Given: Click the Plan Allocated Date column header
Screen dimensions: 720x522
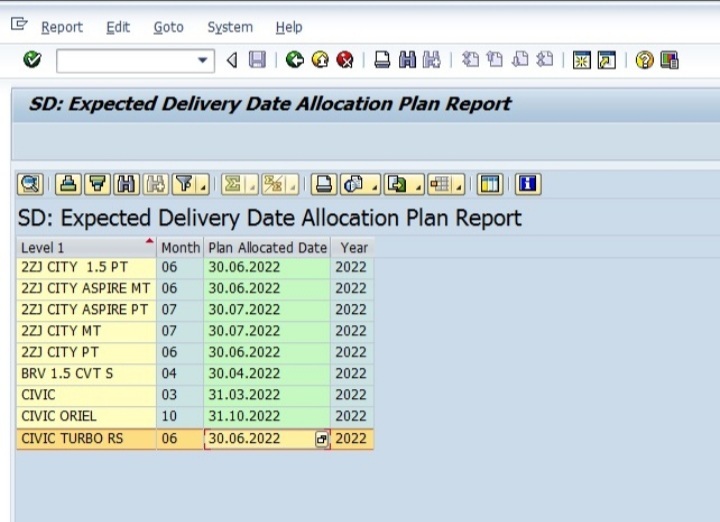Looking at the screenshot, I should pyautogui.click(x=267, y=247).
